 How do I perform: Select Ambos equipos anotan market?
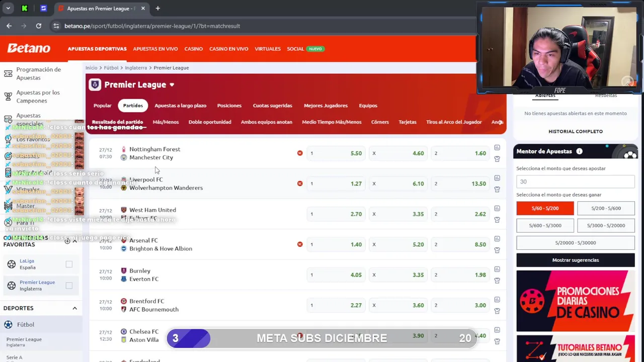point(266,122)
